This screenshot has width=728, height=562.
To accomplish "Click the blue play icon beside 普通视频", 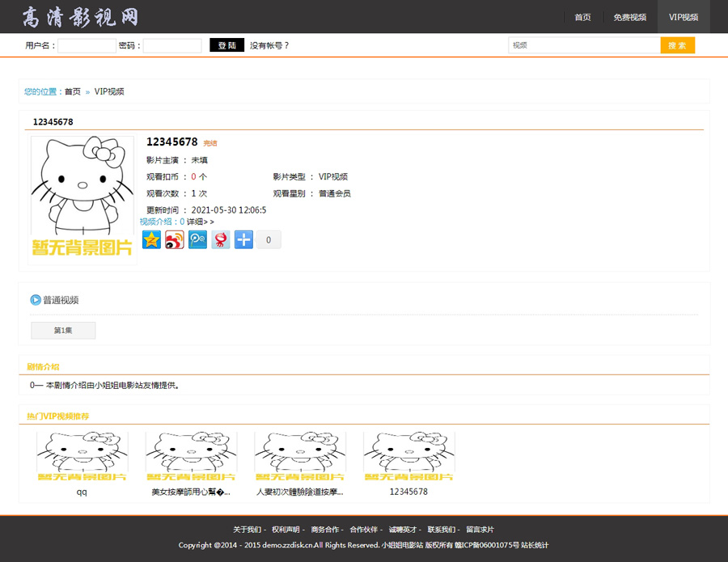I will [x=36, y=300].
